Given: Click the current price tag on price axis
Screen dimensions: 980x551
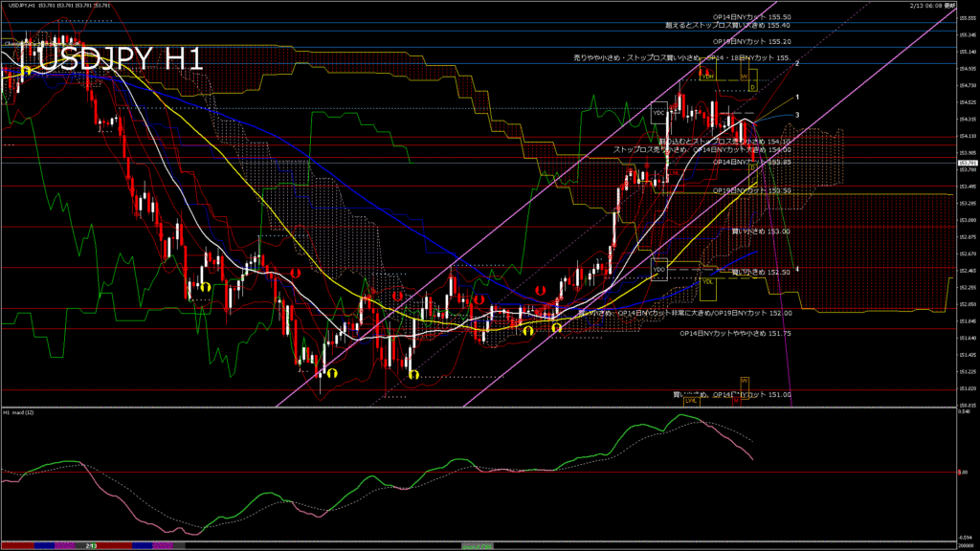Looking at the screenshot, I should (968, 163).
